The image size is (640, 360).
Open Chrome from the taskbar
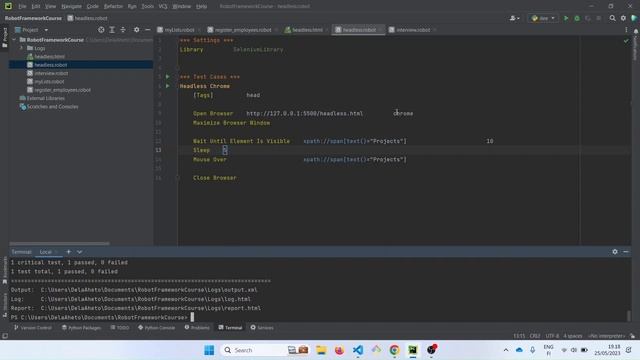(394, 350)
